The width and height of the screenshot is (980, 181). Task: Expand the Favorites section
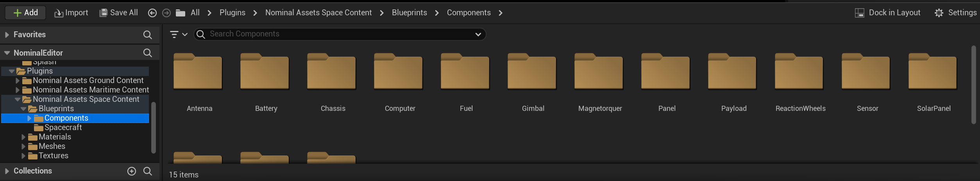(7, 35)
